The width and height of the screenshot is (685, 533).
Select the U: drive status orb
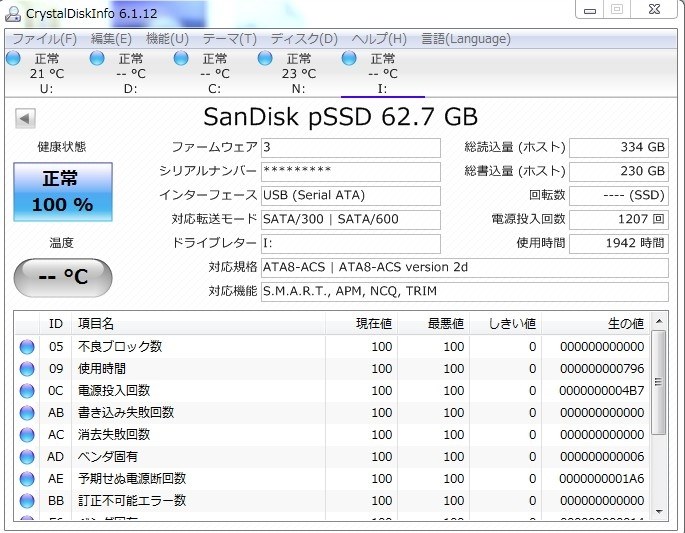coord(13,59)
